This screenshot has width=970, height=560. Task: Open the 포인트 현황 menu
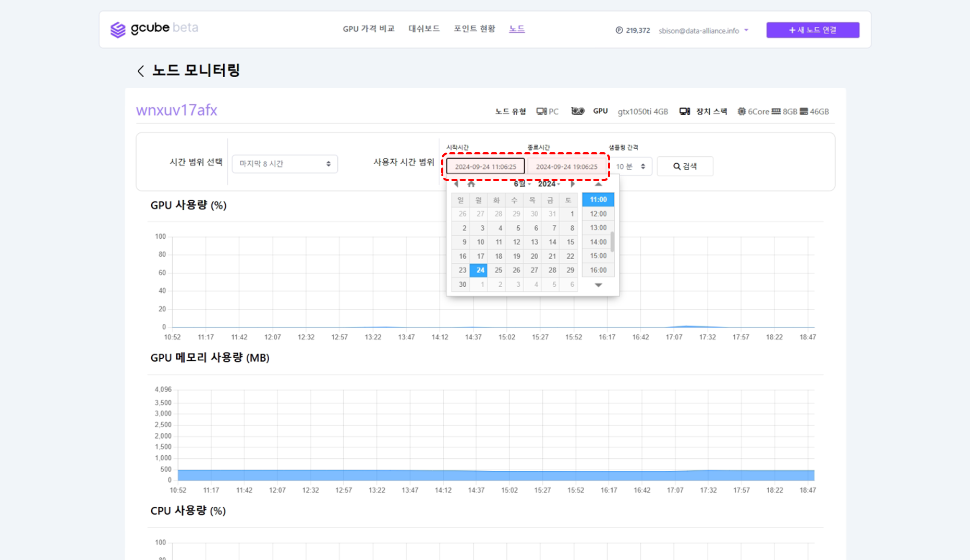tap(474, 29)
